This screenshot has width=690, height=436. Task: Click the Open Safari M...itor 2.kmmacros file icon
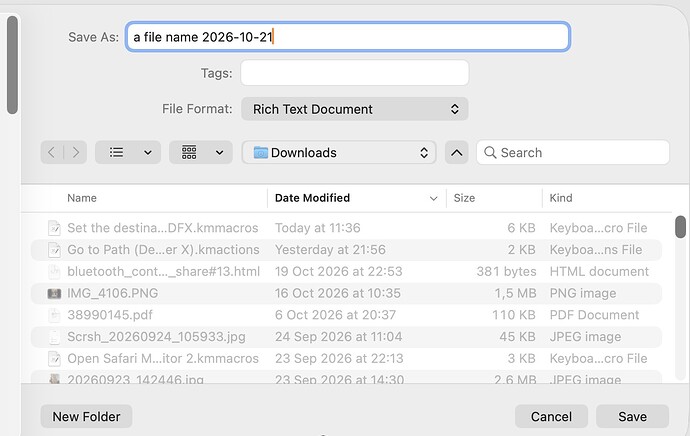(x=54, y=359)
